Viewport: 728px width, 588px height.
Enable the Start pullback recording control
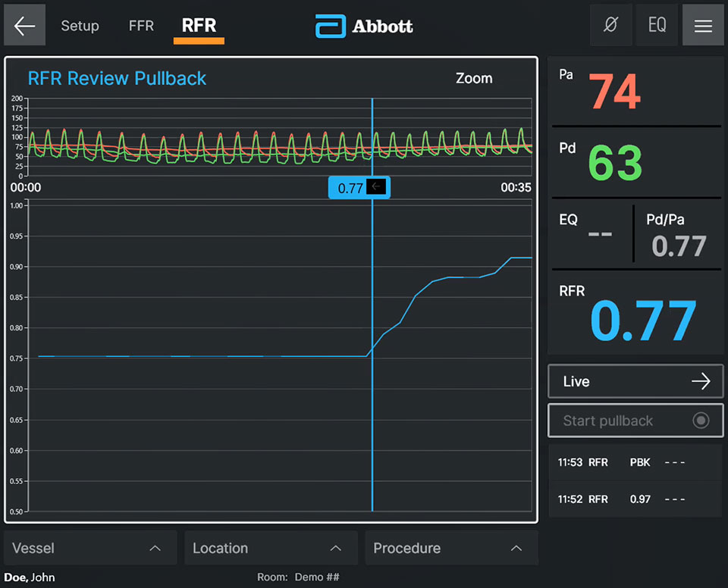click(635, 421)
